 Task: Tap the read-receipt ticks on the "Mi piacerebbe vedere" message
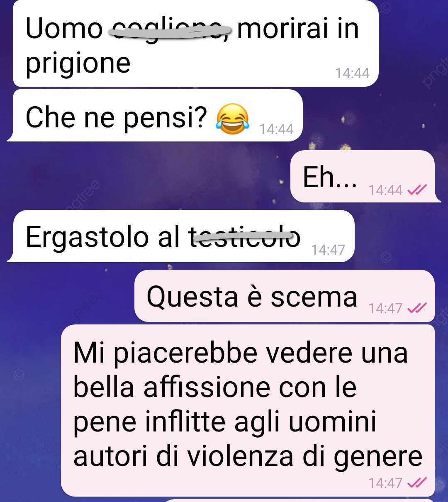[x=417, y=483]
